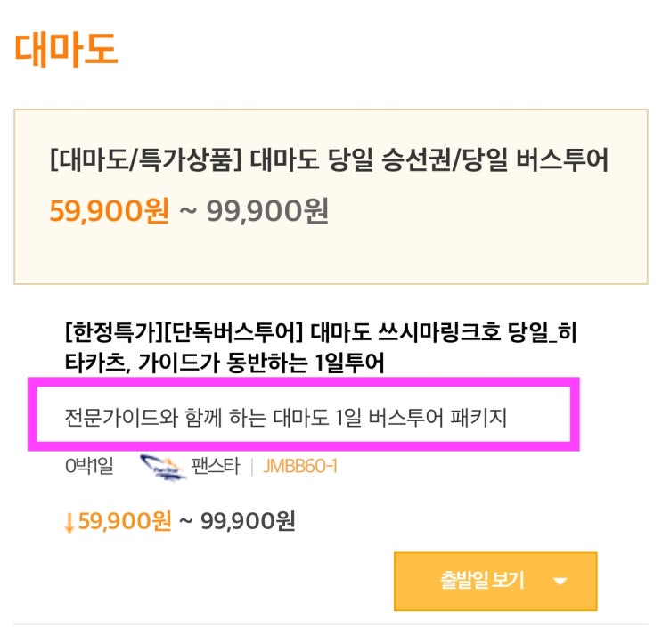662x644 pixels.
Task: Expand the white arrow on 출발일 보기
Action: click(x=560, y=582)
